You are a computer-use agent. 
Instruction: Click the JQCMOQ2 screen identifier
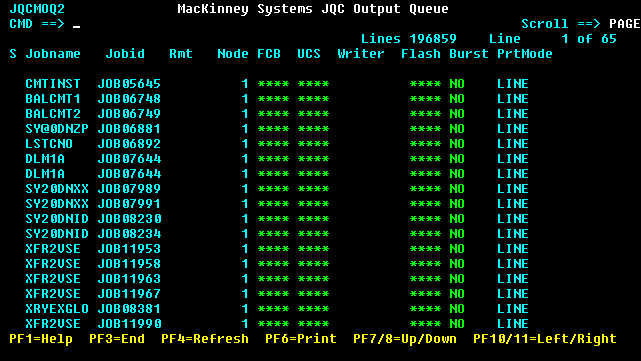(37, 9)
